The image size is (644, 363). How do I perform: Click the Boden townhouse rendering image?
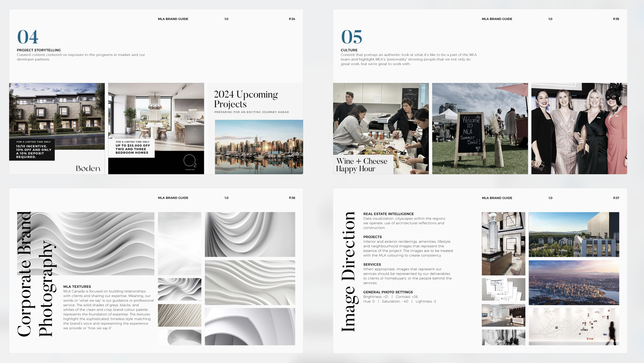coord(57,116)
